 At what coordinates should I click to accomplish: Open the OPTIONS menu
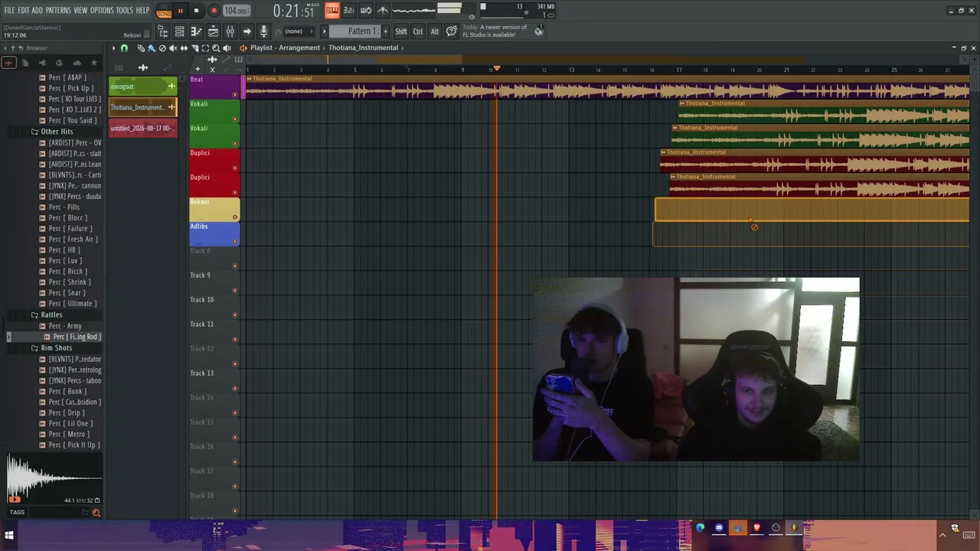tap(102, 11)
